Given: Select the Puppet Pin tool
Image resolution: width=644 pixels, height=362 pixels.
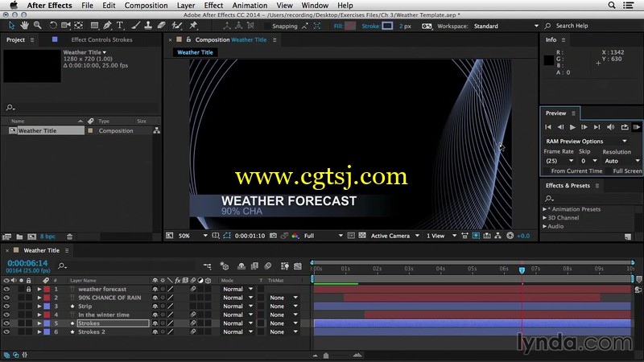Looking at the screenshot, I should (193, 26).
